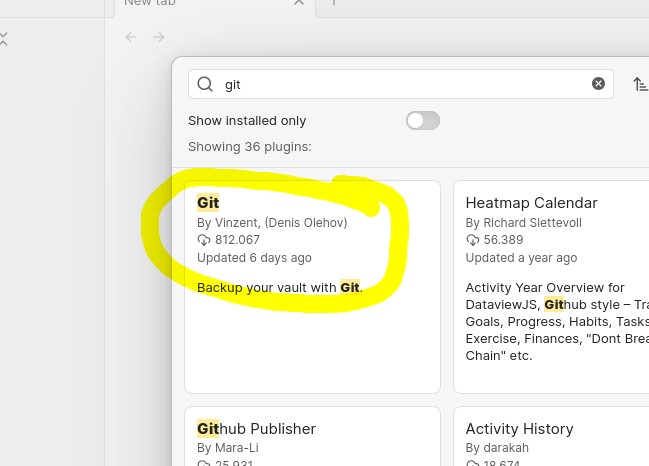This screenshot has height=466, width=649.
Task: Open the Heatmap Calendar plugin card
Action: [551, 287]
